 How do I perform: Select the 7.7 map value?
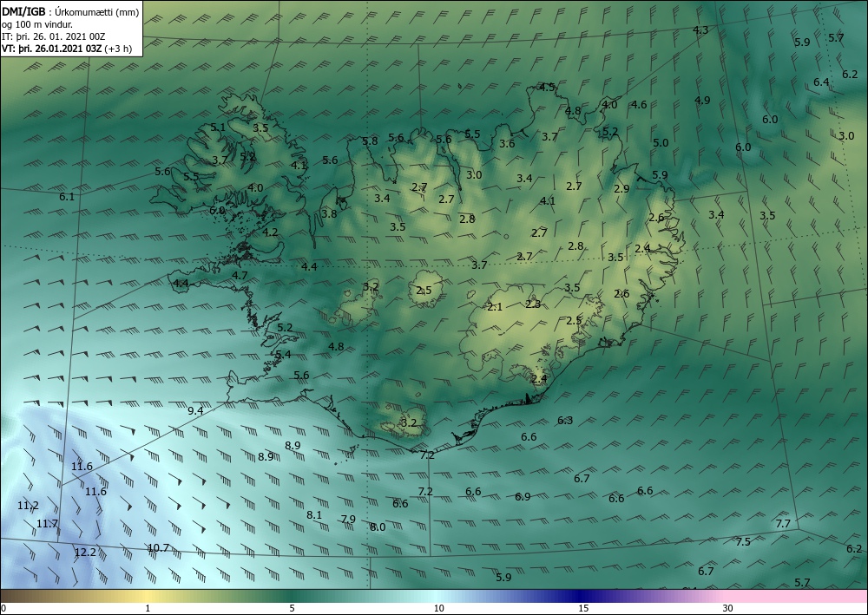coord(783,523)
